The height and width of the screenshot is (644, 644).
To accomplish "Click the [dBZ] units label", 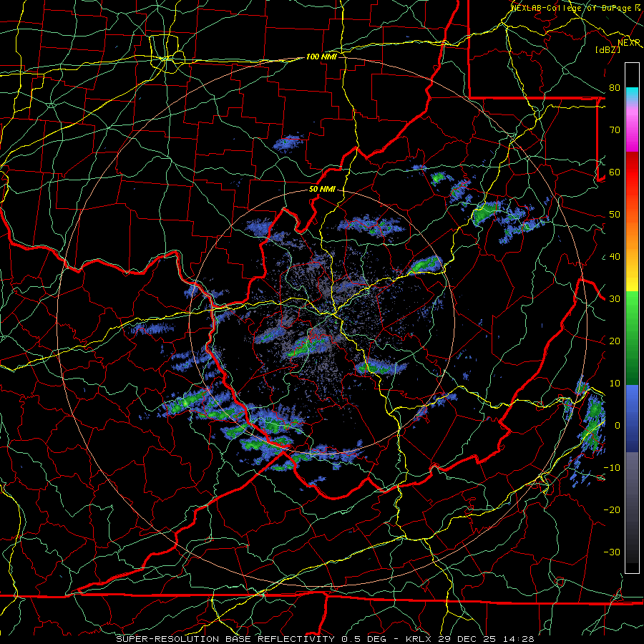I will (608, 49).
